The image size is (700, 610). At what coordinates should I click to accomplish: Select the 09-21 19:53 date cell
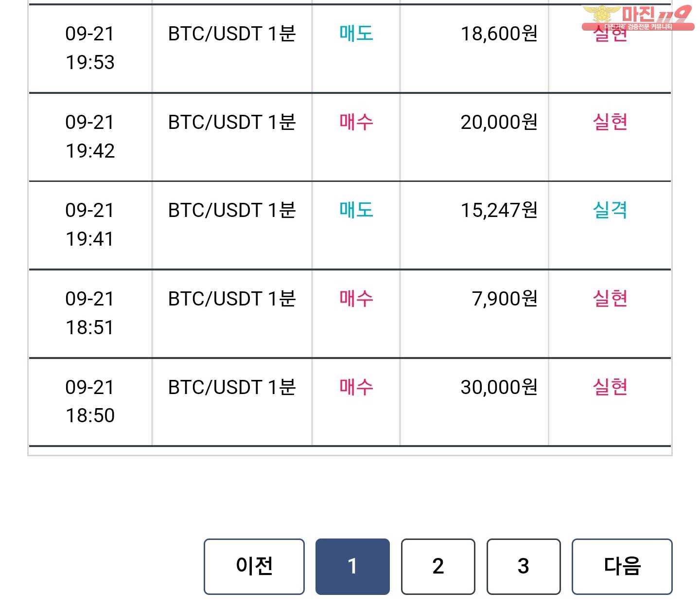pos(90,48)
